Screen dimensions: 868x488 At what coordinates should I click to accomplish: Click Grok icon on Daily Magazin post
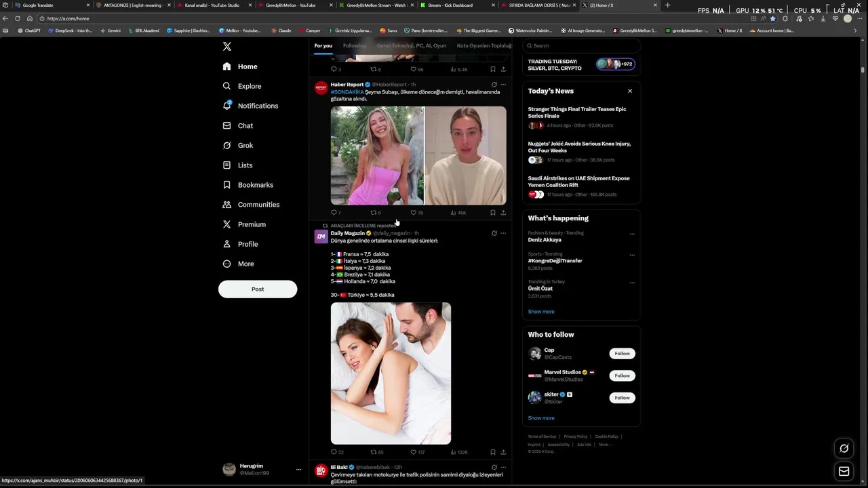(494, 233)
